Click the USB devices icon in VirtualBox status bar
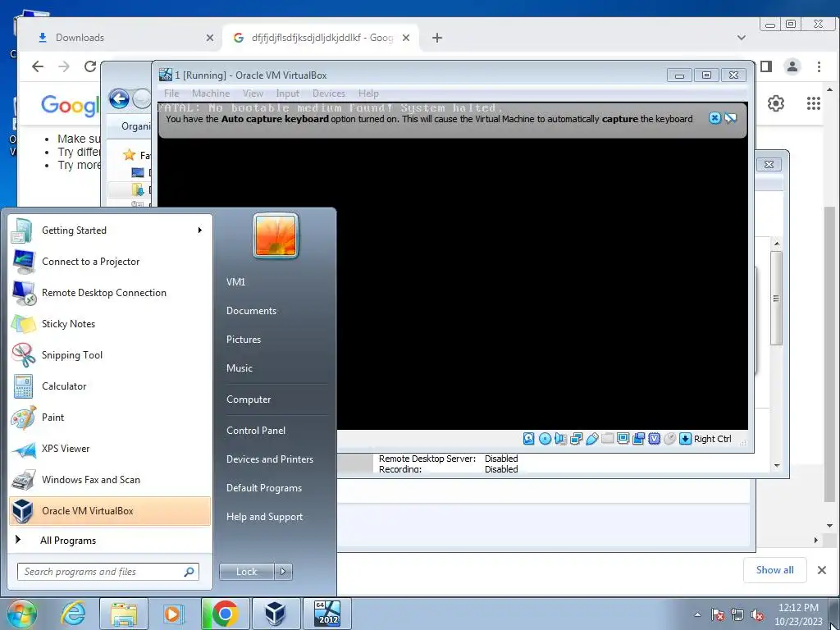The height and width of the screenshot is (630, 840). coord(592,439)
